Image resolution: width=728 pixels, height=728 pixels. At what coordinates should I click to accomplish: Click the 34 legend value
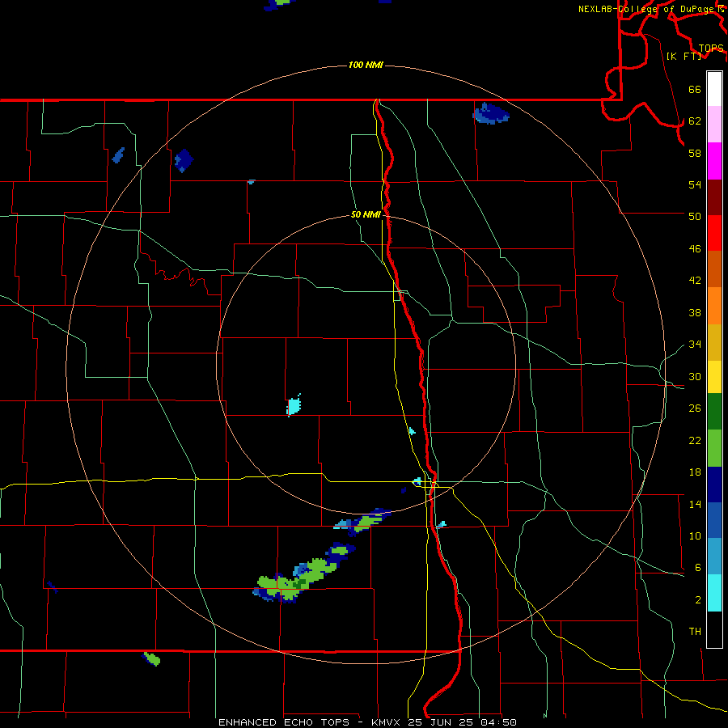coord(695,345)
